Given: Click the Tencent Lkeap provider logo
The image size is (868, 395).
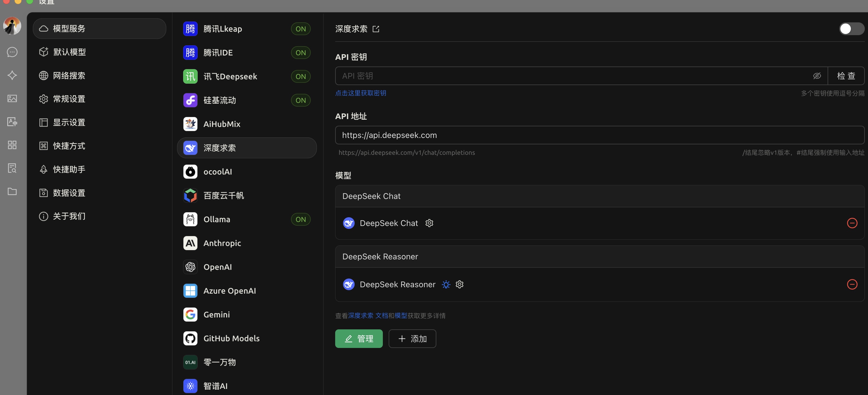Looking at the screenshot, I should [x=190, y=29].
